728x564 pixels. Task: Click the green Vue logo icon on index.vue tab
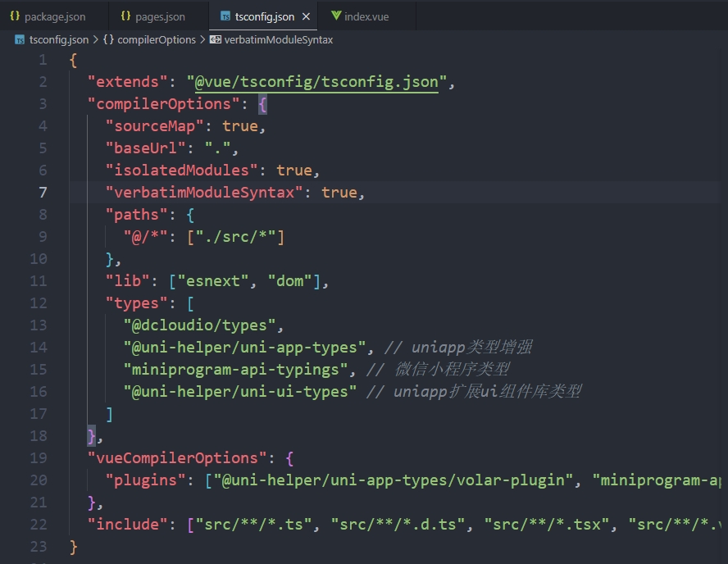tap(336, 16)
